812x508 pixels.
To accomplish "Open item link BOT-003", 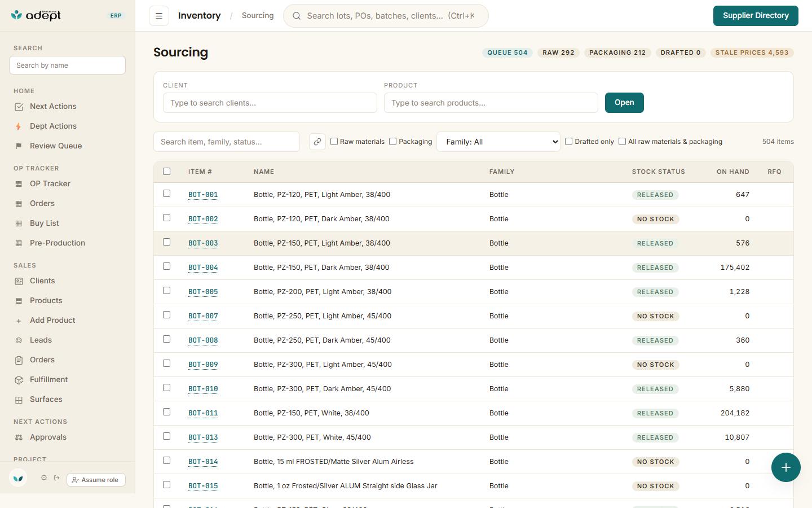I will (203, 243).
